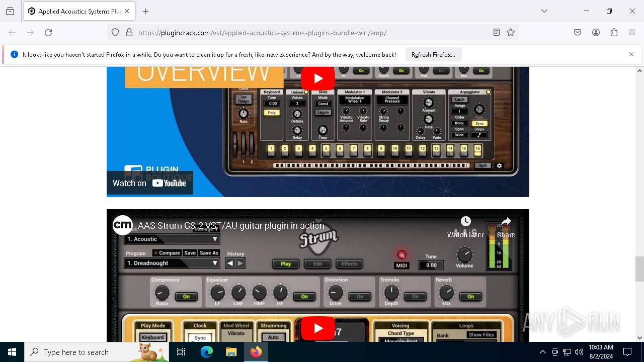Select the Applied Acoustics Systems tab
The image size is (644, 362).
point(79,11)
